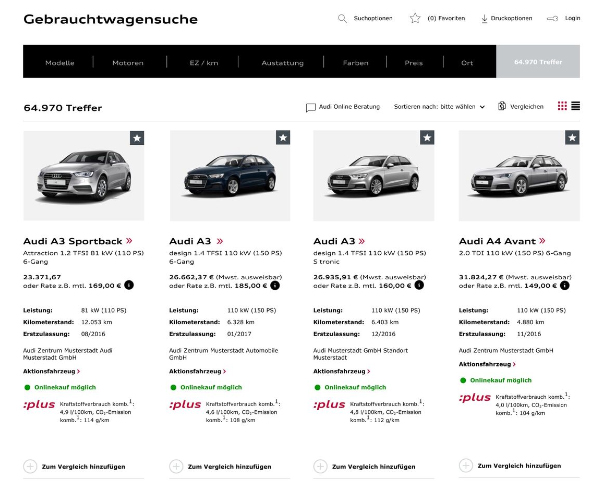Image resolution: width=602 pixels, height=488 pixels.
Task: Click Gebrauchtwagensuche page heading
Action: (x=111, y=19)
